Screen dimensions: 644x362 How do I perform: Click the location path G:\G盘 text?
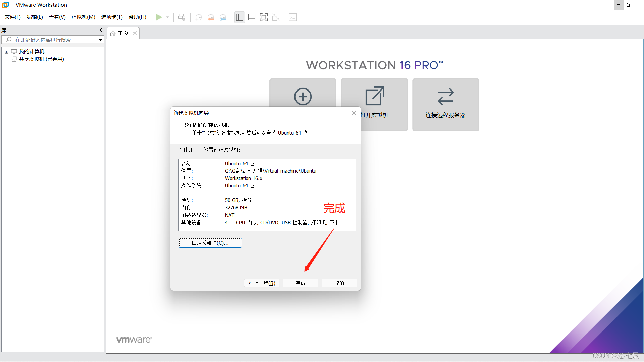pyautogui.click(x=271, y=171)
